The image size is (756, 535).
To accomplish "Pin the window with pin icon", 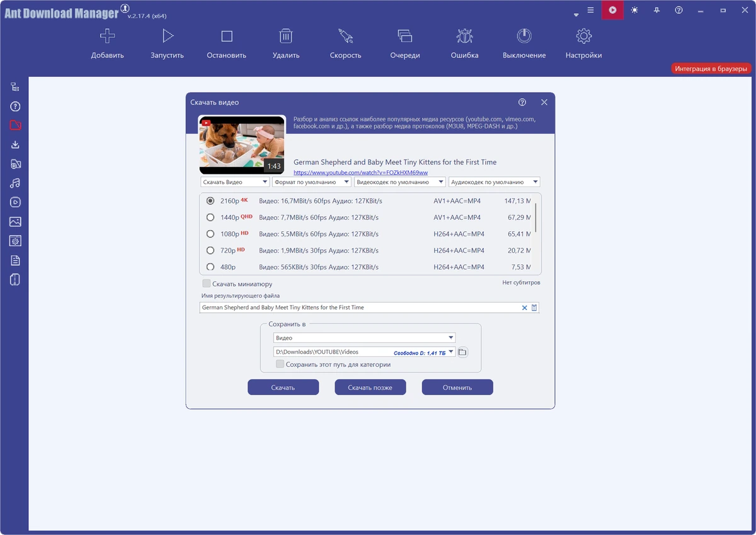I will (x=656, y=10).
